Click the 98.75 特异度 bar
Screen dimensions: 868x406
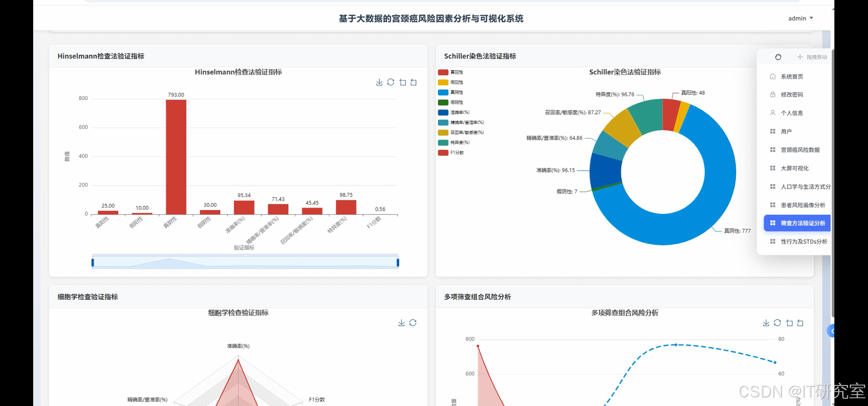(x=346, y=207)
